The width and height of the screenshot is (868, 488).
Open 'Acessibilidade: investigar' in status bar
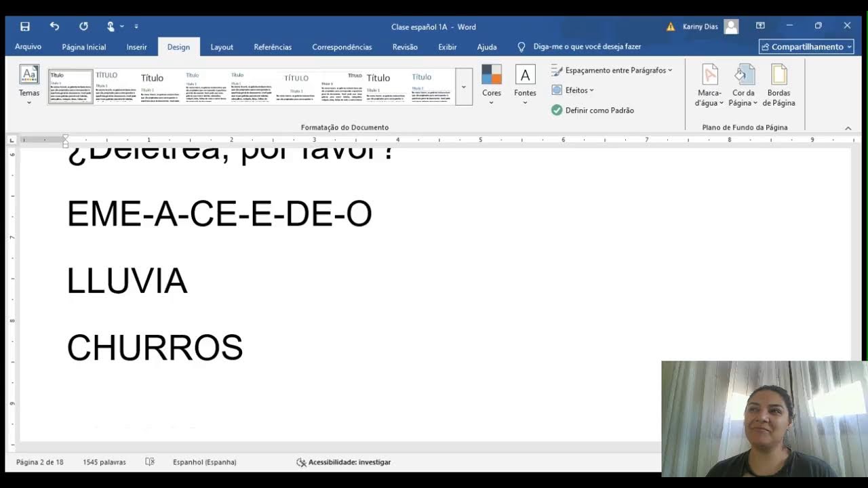(344, 462)
